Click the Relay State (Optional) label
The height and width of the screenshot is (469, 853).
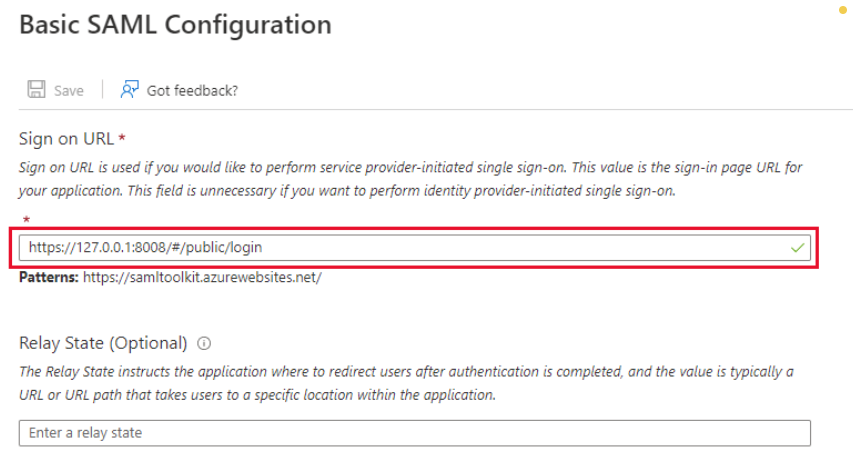pos(103,343)
